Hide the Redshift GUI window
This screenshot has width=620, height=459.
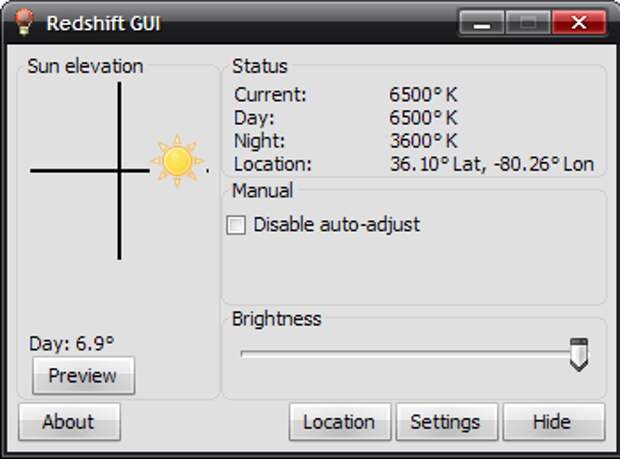pos(554,422)
